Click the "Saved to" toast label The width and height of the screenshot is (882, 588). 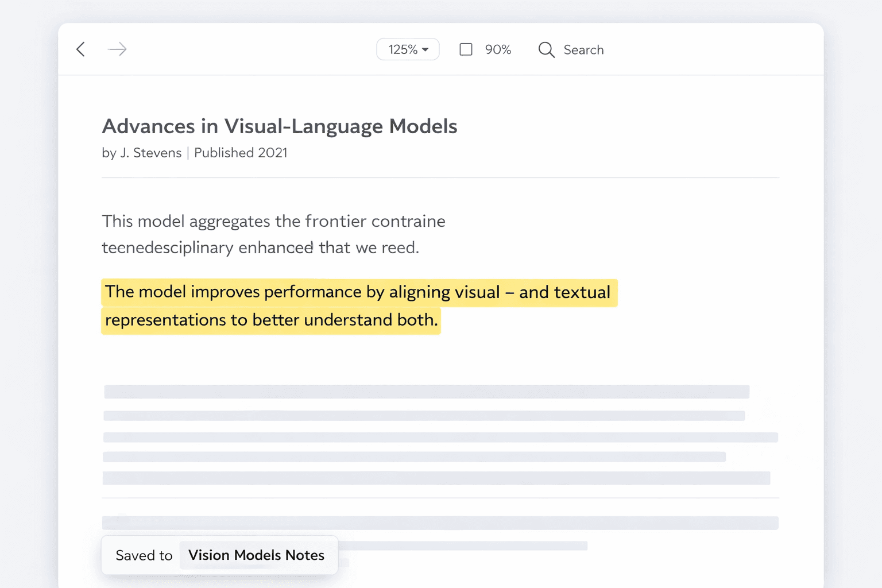144,555
